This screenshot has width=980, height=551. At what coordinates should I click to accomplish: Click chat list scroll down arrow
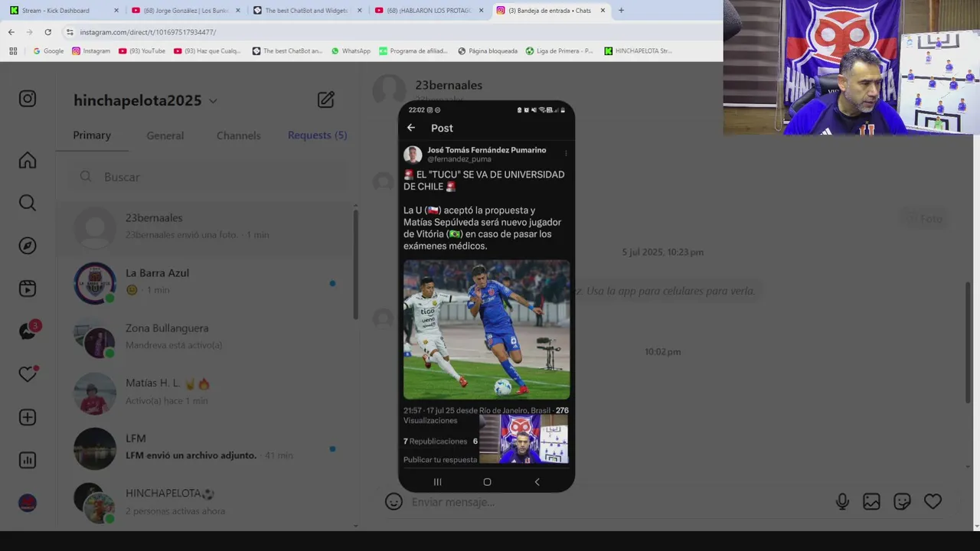coord(355,526)
